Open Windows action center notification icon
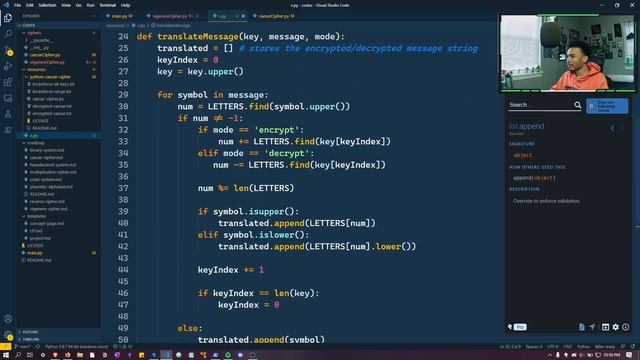 (x=629, y=355)
